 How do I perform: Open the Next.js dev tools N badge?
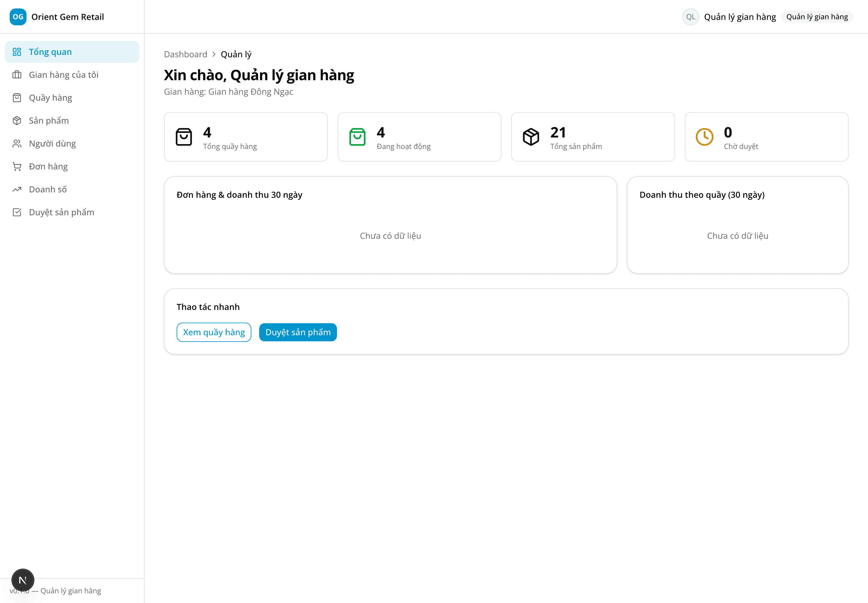point(23,580)
